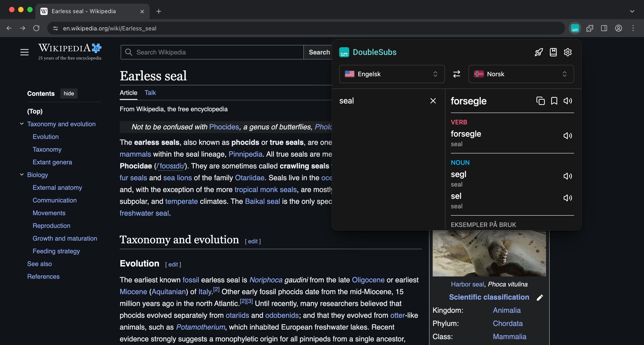
Task: Click the Wikipedia logo
Action: (70, 52)
